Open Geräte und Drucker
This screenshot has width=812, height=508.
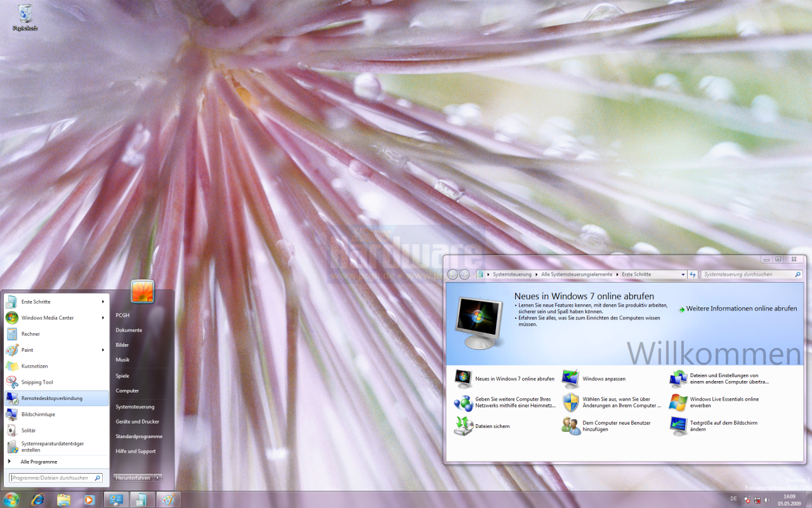pos(137,422)
